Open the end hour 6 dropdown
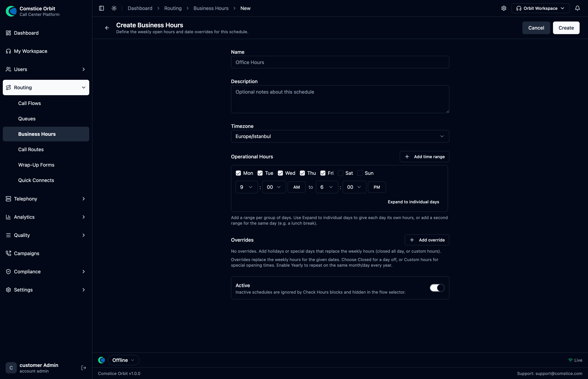This screenshot has height=379, width=588. [x=327, y=187]
